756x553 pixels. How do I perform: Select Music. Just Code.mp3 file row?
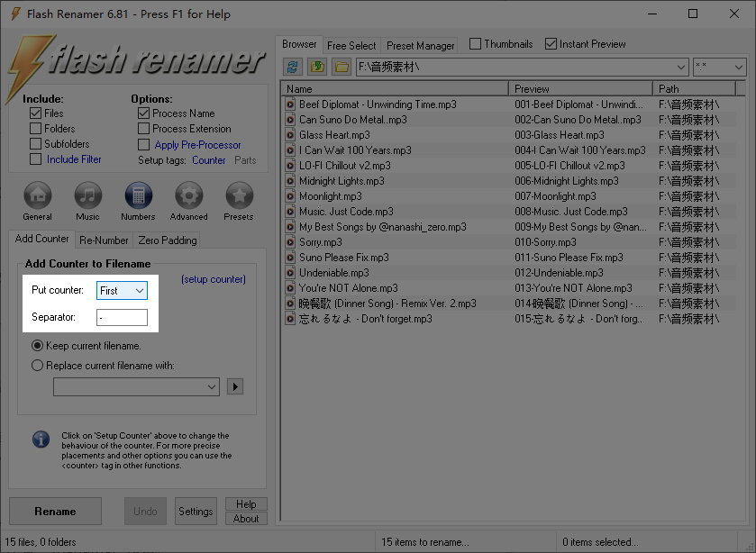coord(346,212)
